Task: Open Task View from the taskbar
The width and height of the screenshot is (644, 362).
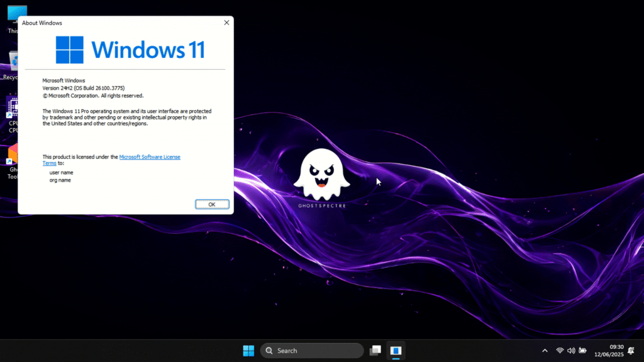Action: point(375,351)
